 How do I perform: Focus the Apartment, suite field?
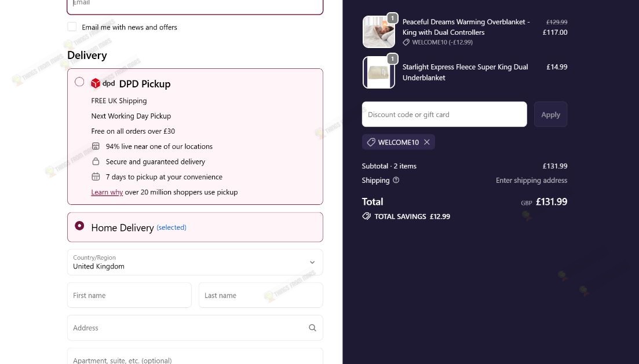pos(195,356)
